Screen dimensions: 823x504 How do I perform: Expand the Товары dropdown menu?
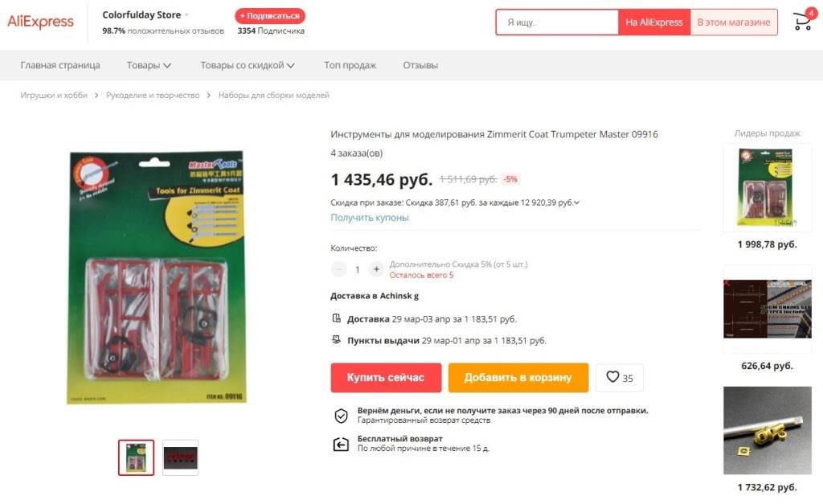click(149, 66)
